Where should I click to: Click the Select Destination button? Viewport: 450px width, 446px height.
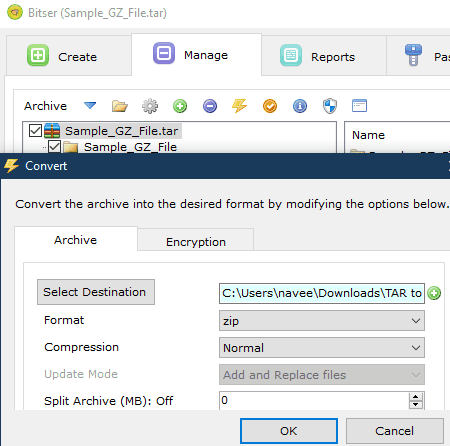96,292
